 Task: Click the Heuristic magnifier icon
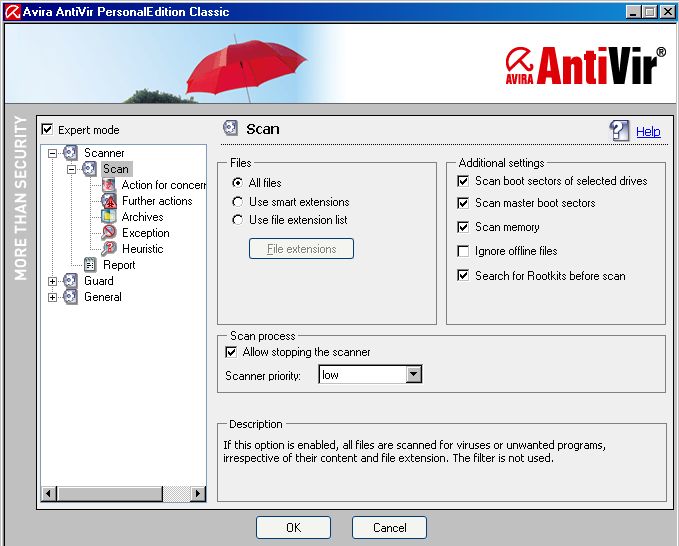[109, 249]
